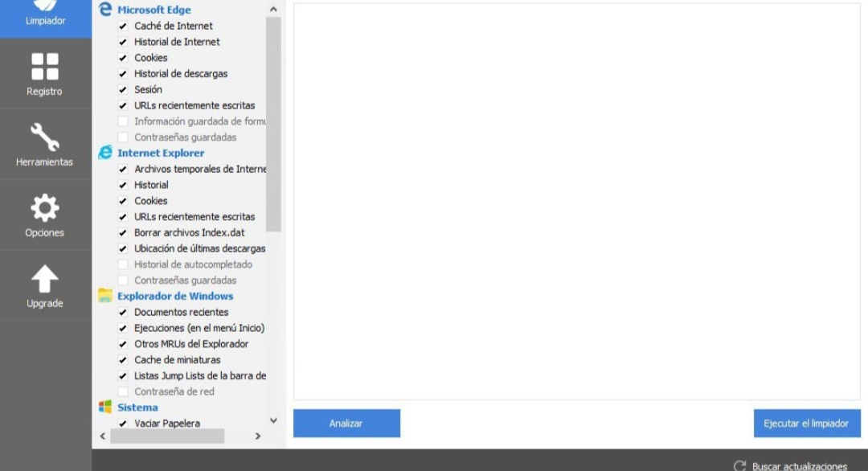This screenshot has width=868, height=471.
Task: Open the Limpiador section
Action: pos(45,17)
